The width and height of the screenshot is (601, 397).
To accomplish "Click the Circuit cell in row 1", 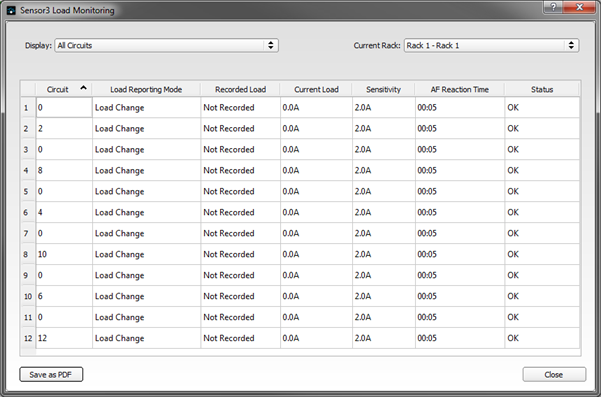I will (64, 108).
